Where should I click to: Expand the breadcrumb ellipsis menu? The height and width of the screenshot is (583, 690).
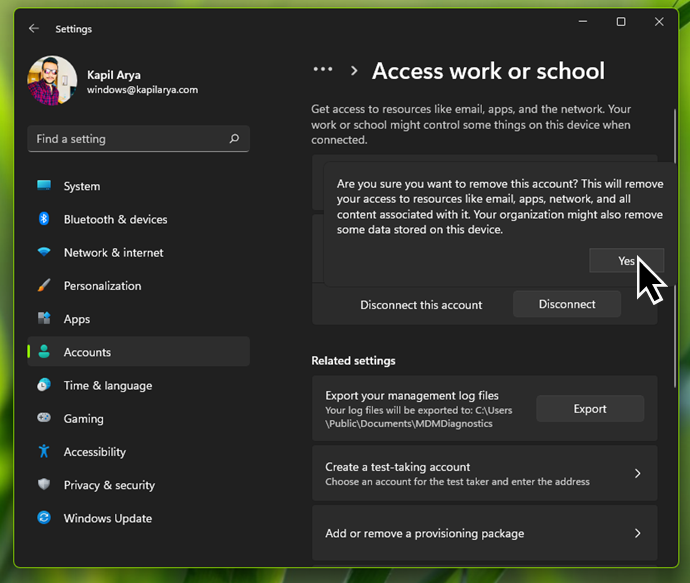(x=322, y=70)
